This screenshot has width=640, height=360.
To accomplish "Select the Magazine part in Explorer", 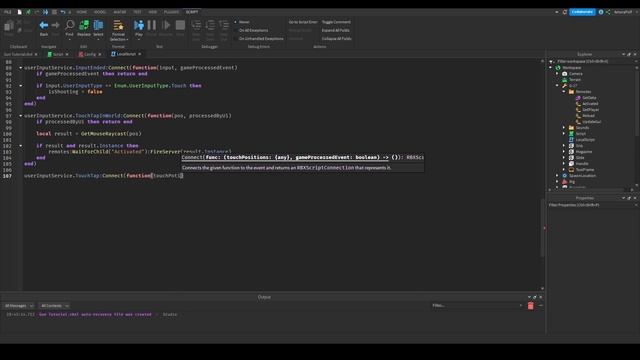I will [x=584, y=152].
